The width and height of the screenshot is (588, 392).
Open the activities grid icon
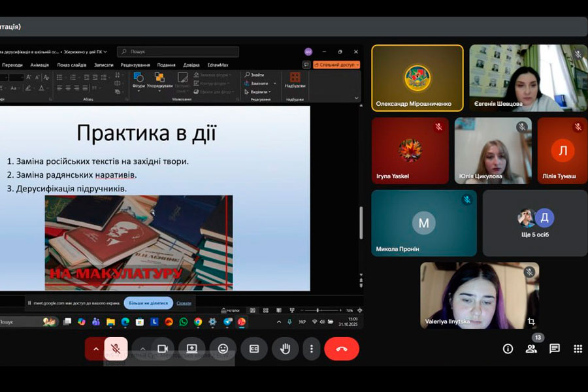click(578, 349)
